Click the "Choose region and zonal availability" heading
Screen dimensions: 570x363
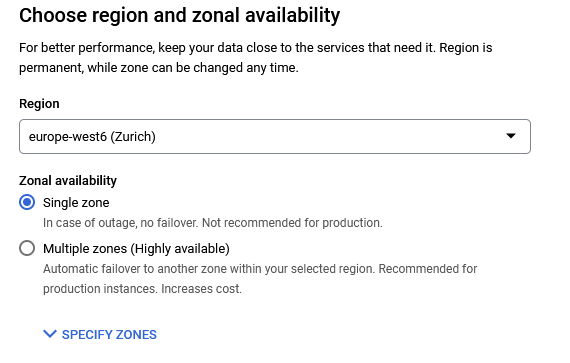[x=180, y=15]
